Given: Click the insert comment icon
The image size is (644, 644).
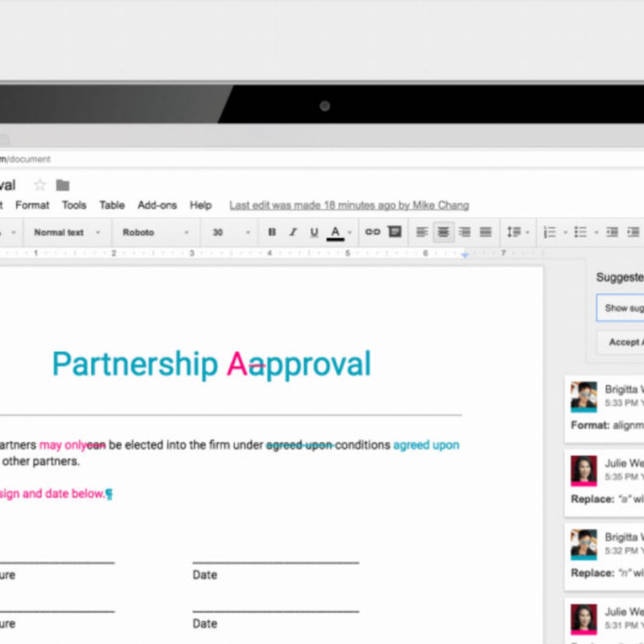Looking at the screenshot, I should (395, 232).
